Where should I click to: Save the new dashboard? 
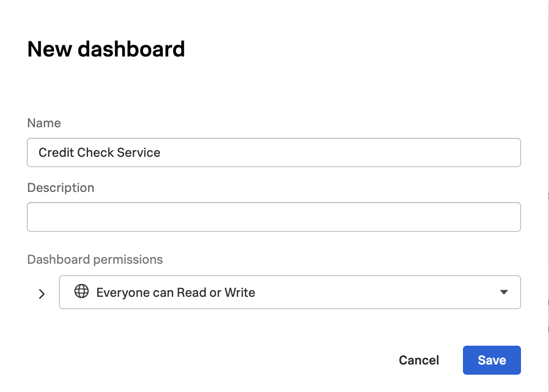(x=491, y=360)
